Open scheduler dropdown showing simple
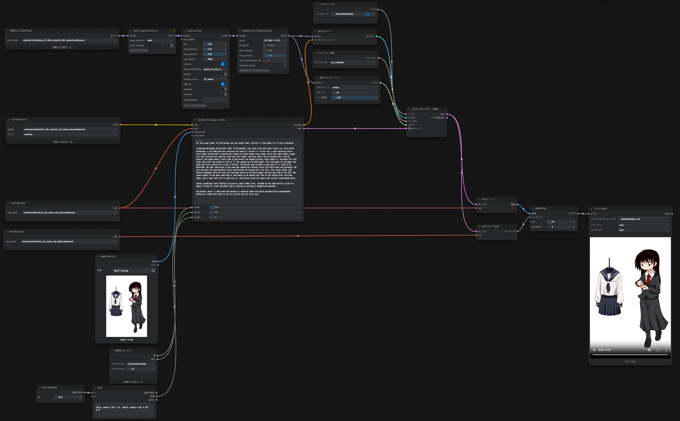The width and height of the screenshot is (680, 421). point(355,87)
